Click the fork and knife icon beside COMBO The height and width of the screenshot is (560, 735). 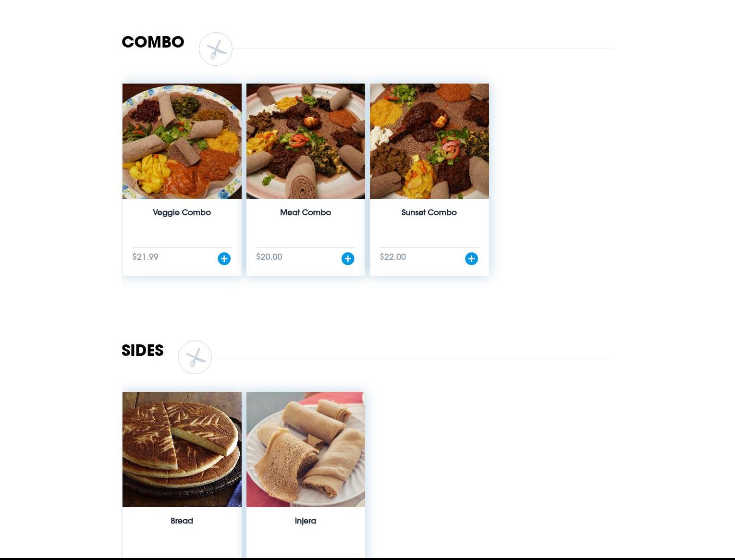pyautogui.click(x=216, y=49)
